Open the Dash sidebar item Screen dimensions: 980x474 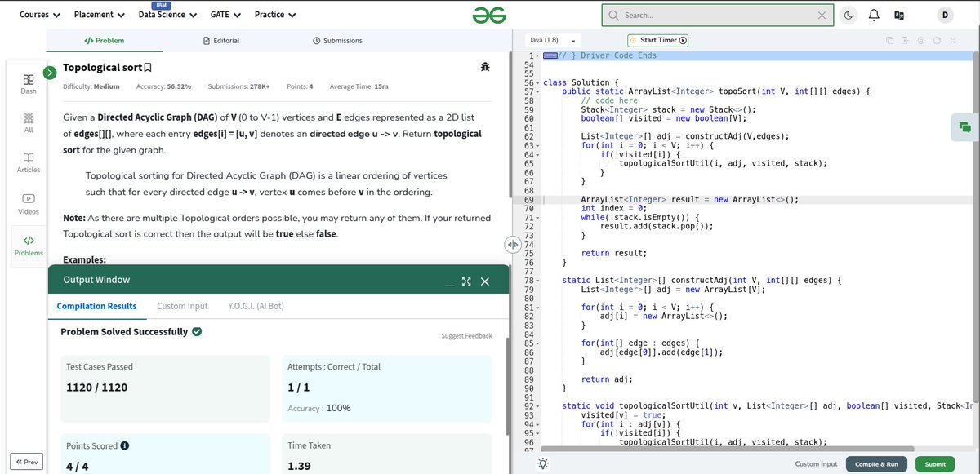[28, 83]
